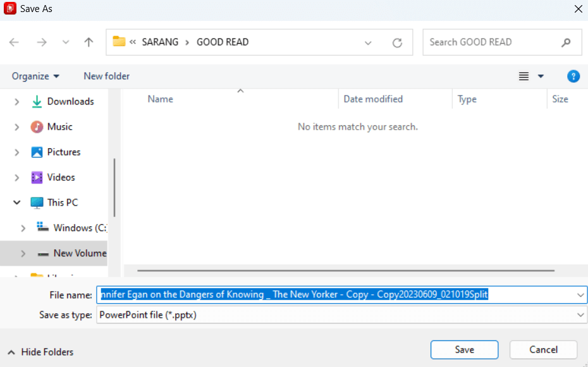Viewport: 588px width, 367px height.
Task: Expand the Windows (C:) drive node
Action: [23, 228]
